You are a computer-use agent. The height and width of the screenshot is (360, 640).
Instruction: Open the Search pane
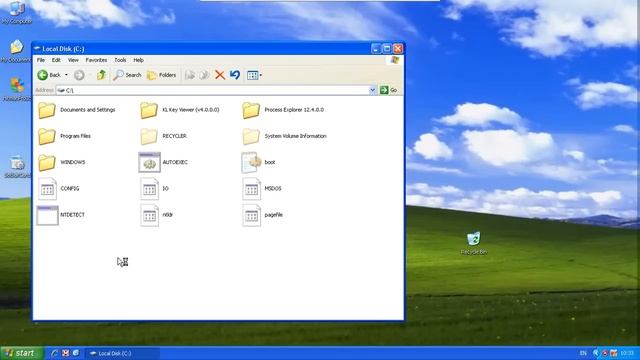(127, 75)
